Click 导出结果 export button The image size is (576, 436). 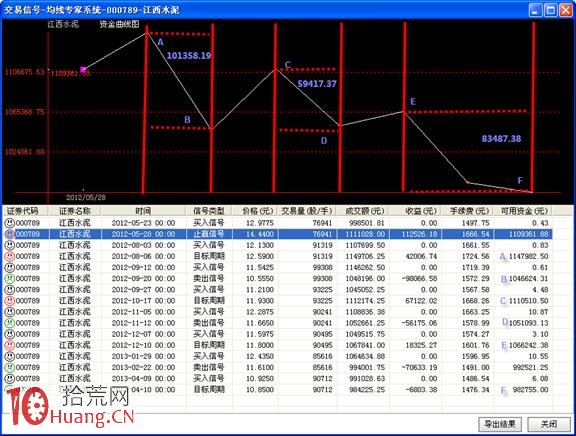coord(500,424)
